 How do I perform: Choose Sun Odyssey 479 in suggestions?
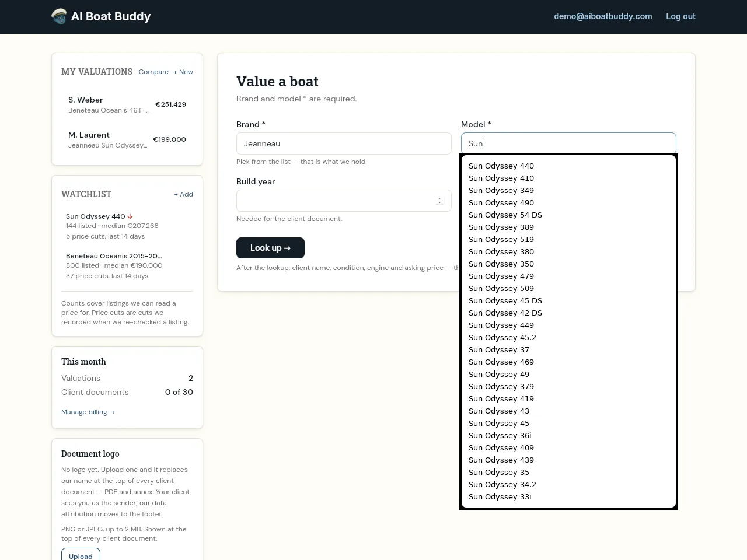[568, 276]
